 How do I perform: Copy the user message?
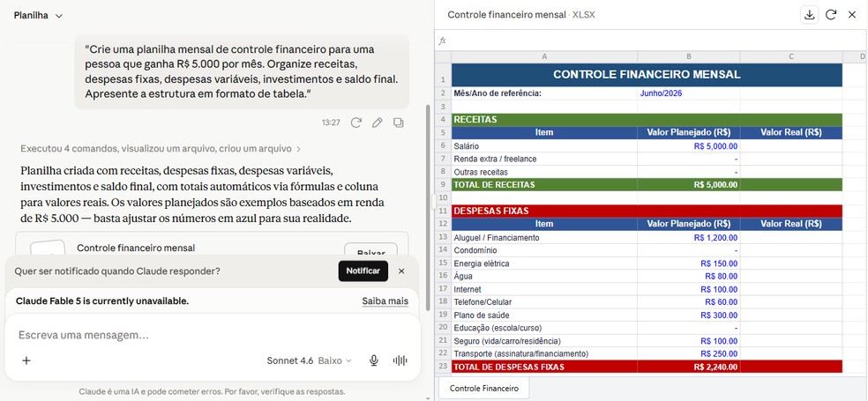pos(398,123)
